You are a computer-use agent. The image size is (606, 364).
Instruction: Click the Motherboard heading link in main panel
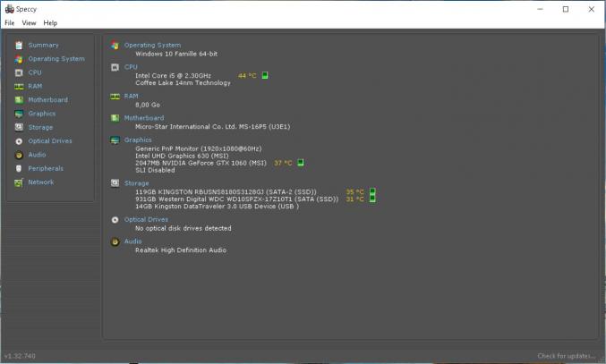pos(144,118)
